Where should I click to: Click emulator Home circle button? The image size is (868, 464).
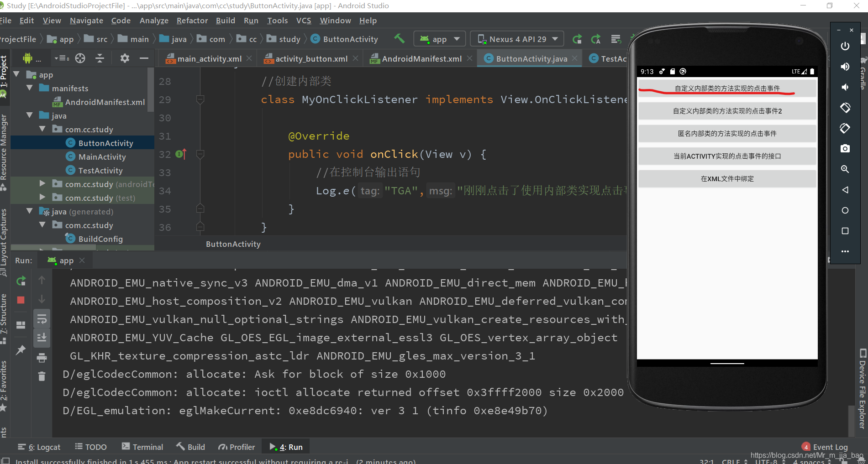845,210
